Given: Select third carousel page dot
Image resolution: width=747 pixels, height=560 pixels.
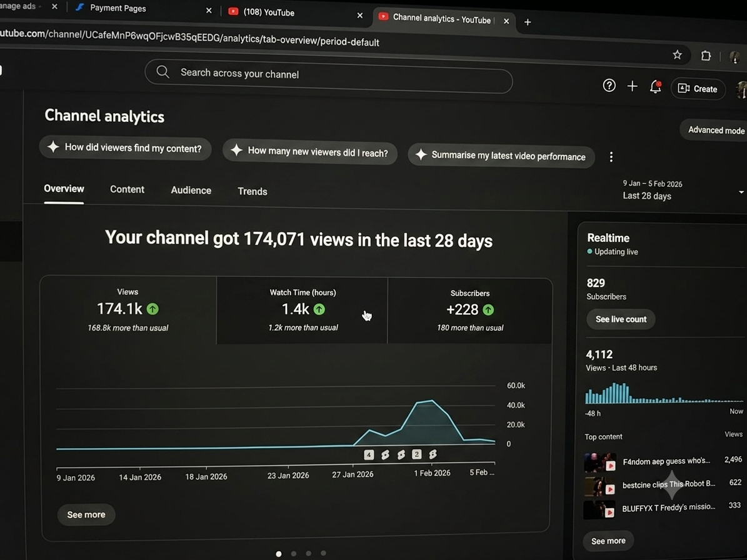Looking at the screenshot, I should pos(309,553).
